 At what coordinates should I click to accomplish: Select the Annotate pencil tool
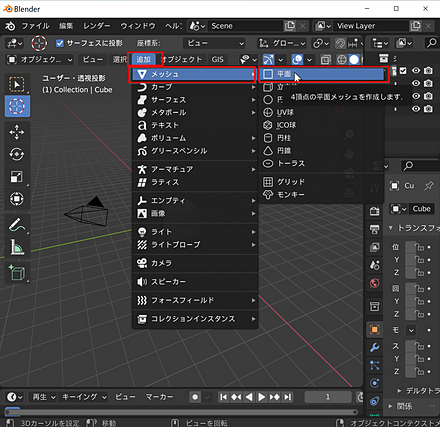pyautogui.click(x=17, y=225)
